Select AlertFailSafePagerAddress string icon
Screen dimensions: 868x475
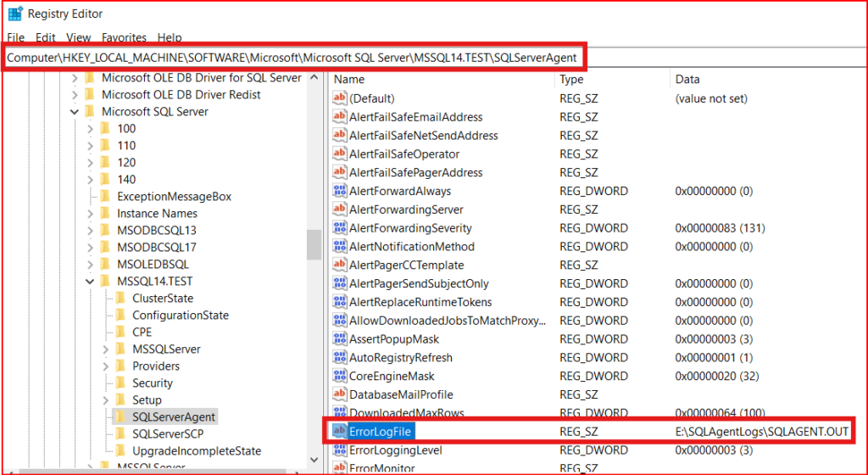(x=339, y=173)
